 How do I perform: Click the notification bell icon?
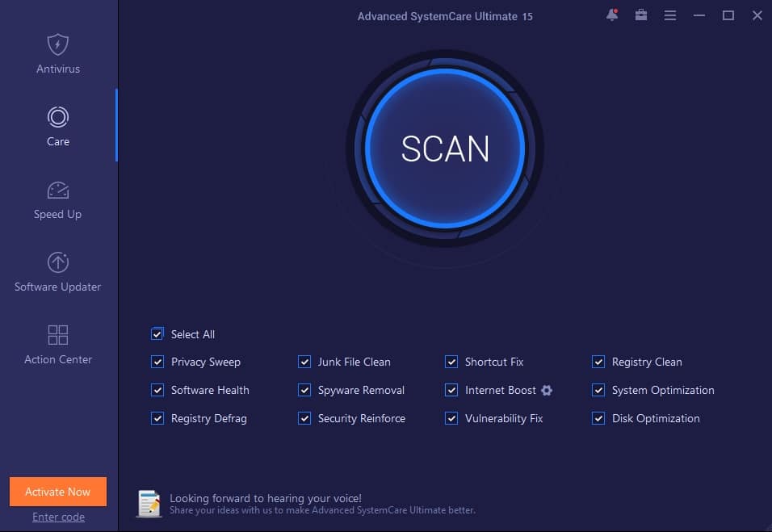pyautogui.click(x=611, y=15)
